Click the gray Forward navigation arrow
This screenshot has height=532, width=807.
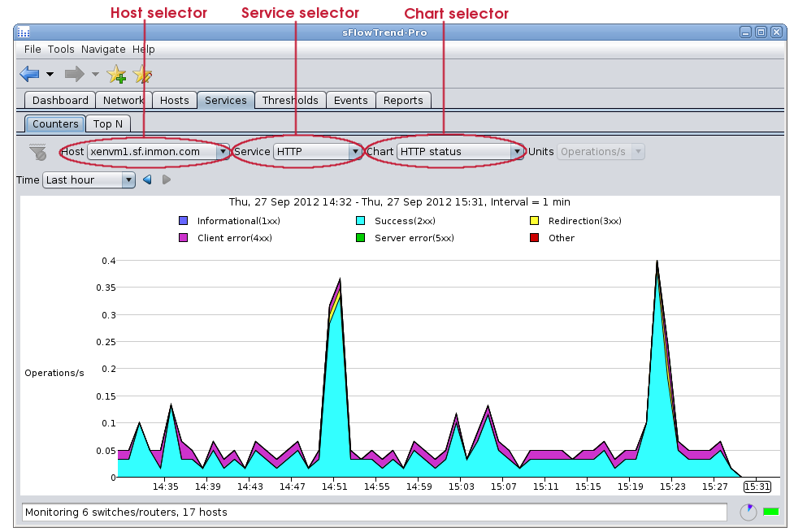[x=75, y=75]
